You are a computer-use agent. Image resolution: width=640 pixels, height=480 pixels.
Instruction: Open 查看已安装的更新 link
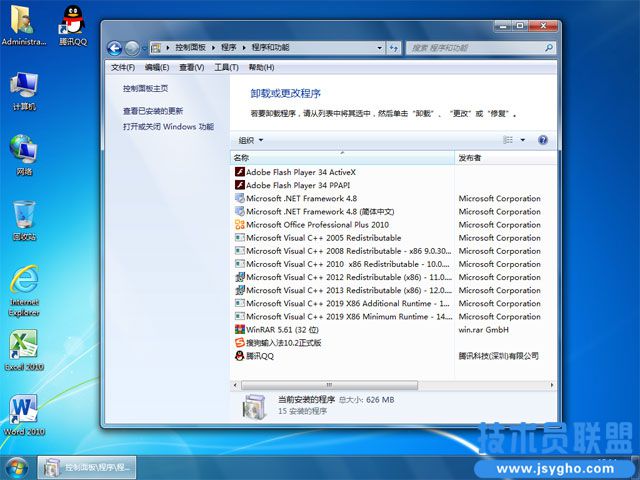(x=153, y=111)
